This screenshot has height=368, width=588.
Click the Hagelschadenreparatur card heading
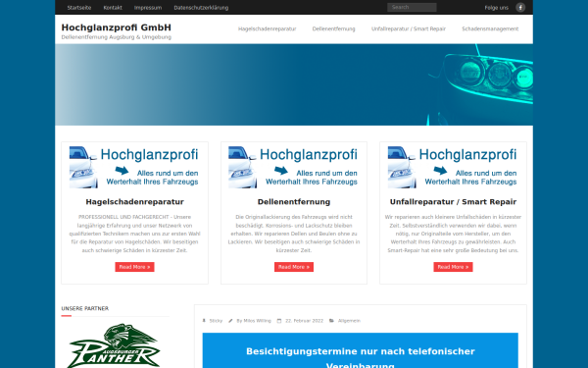click(134, 202)
